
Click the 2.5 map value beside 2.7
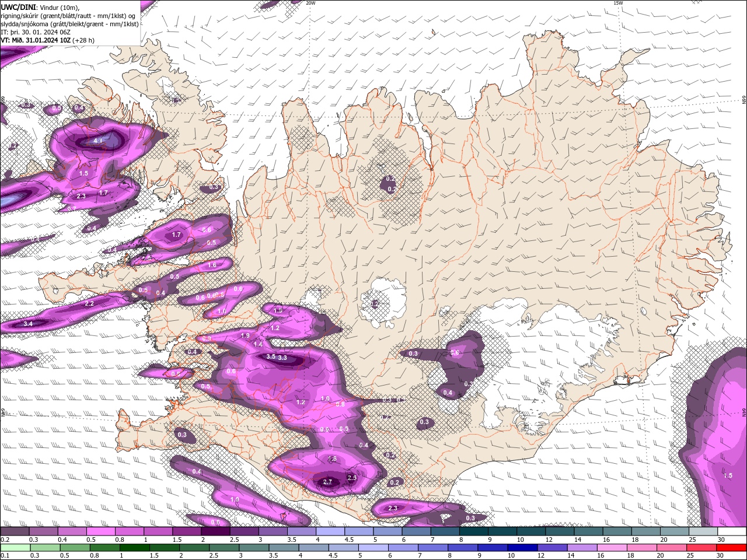pyautogui.click(x=352, y=478)
